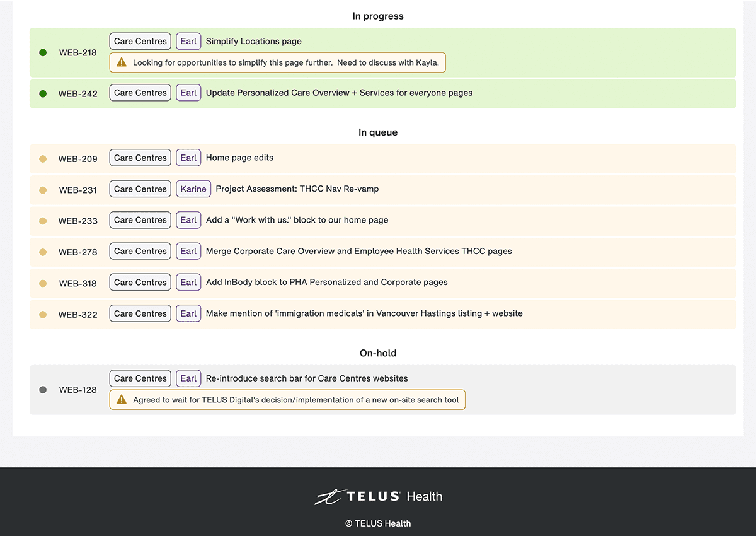Viewport: 756px width, 536px height.
Task: Click the Care Centres tag on WEB-322
Action: tap(140, 313)
